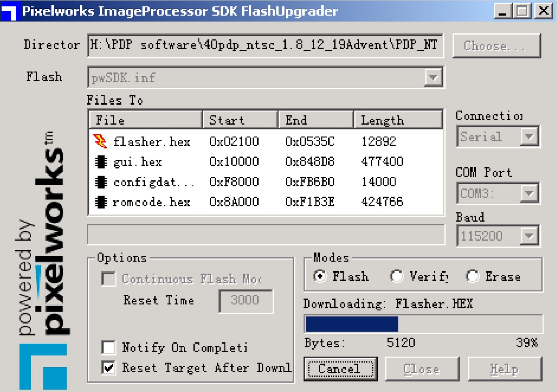This screenshot has width=557, height=392.
Task: Click start address 0xF8000
Action: click(x=234, y=182)
